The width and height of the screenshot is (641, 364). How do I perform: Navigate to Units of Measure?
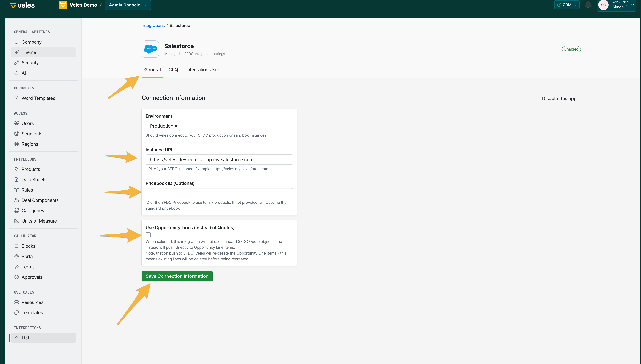click(43, 221)
